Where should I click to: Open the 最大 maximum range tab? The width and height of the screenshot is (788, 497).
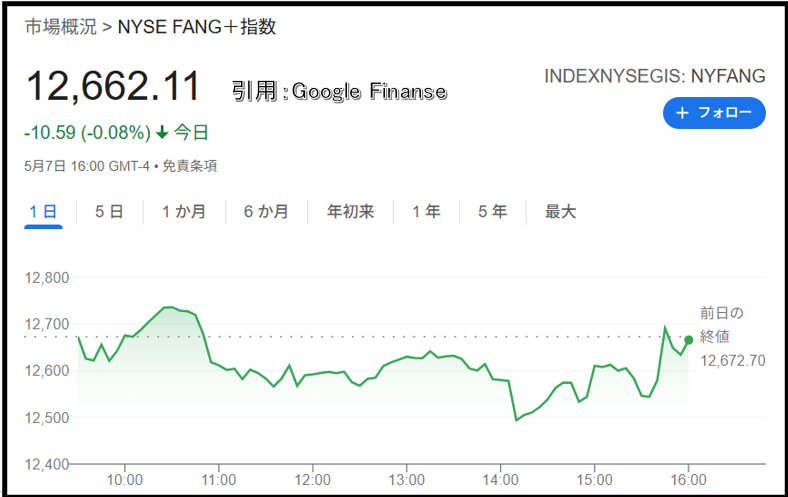pos(560,212)
